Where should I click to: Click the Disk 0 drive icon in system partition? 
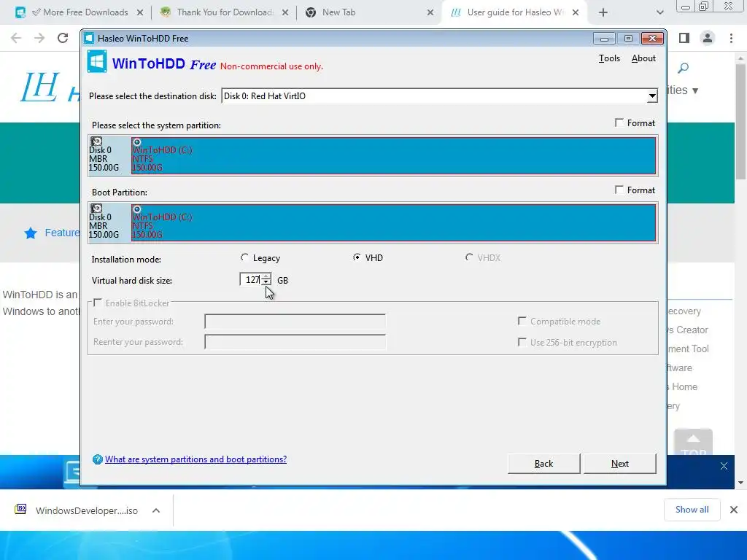tap(97, 141)
